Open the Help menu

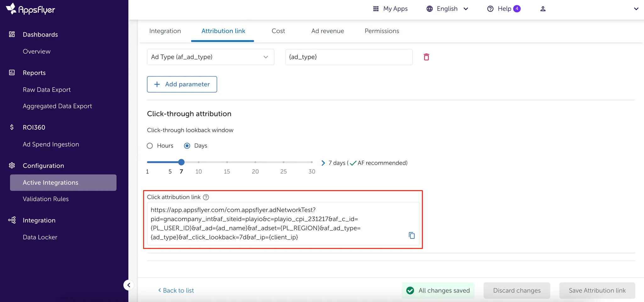pos(504,9)
